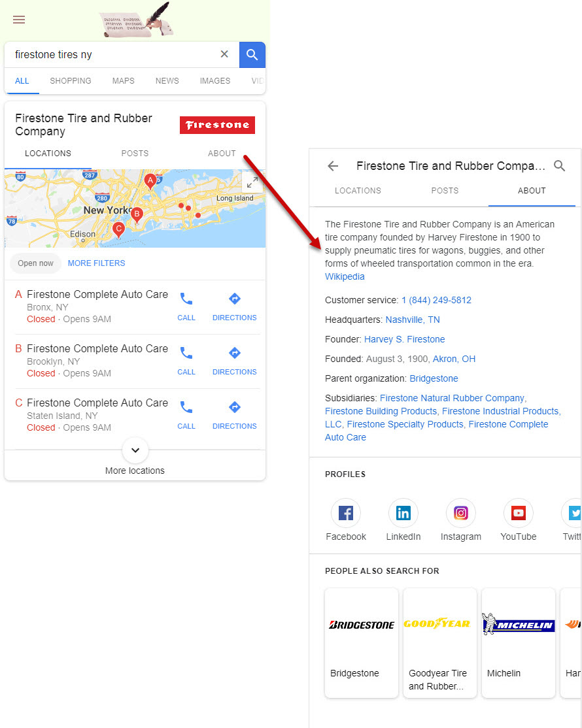This screenshot has width=582, height=728.
Task: Switch to the SHOPPING search tab
Action: click(x=71, y=81)
